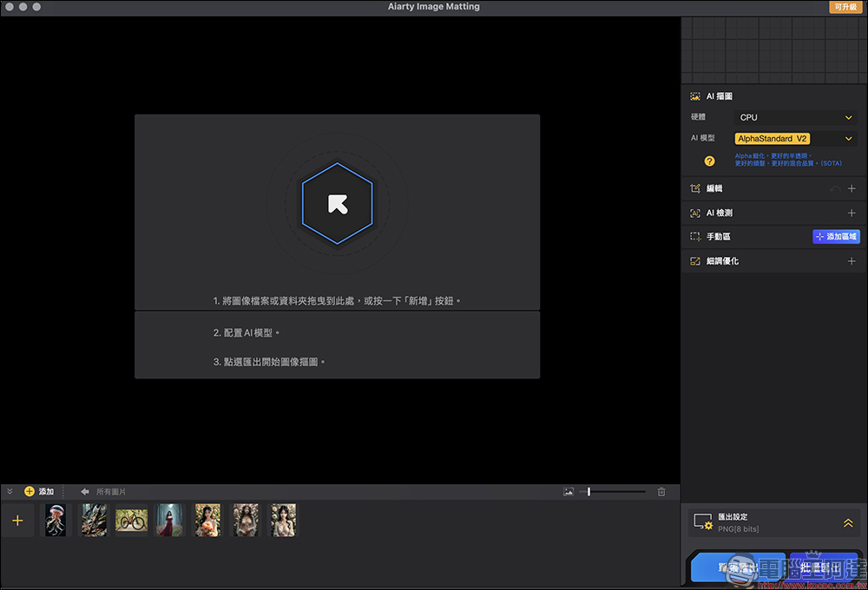
Task: Click the blue 添加區域 button
Action: tap(836, 236)
